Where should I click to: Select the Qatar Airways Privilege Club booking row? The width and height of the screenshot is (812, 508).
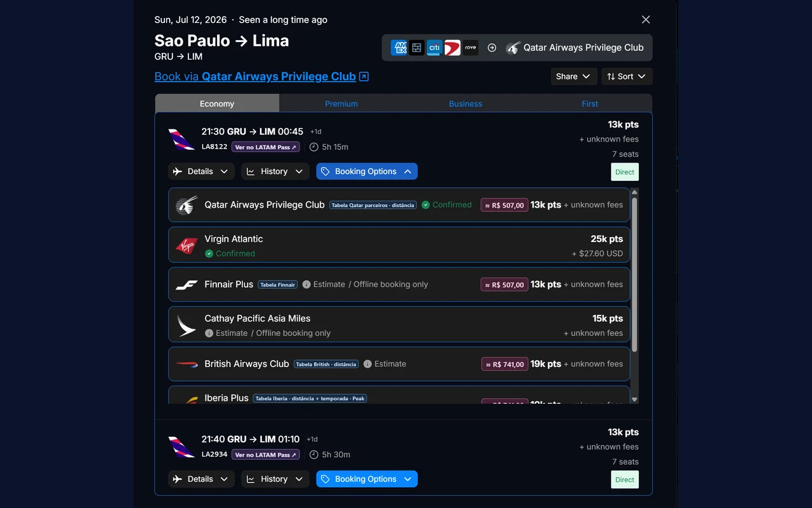point(399,204)
